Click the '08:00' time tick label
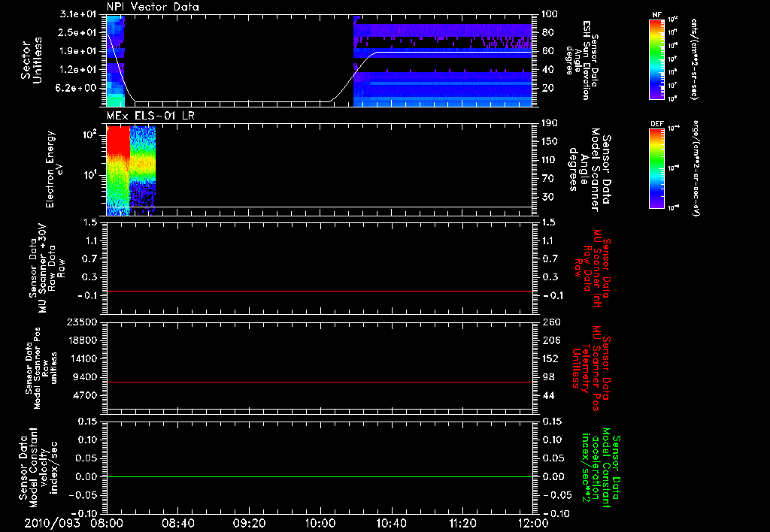This screenshot has height=532, width=770. (x=107, y=523)
